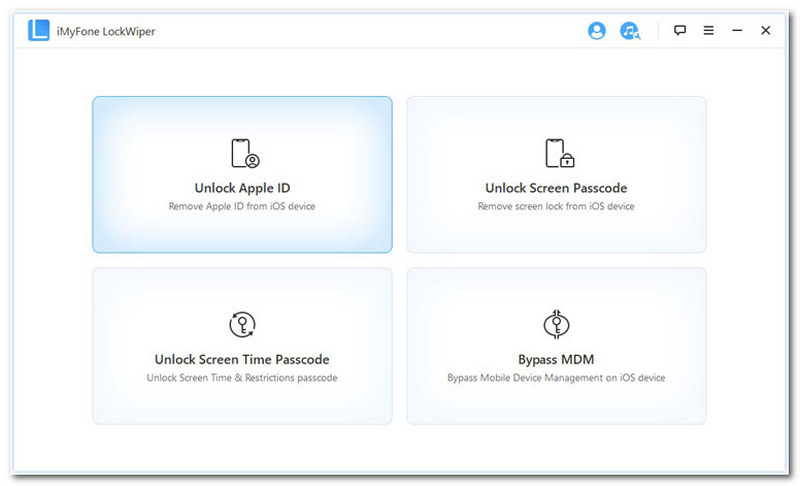This screenshot has width=800, height=486.
Task: Click the music search icon in title bar
Action: [630, 31]
